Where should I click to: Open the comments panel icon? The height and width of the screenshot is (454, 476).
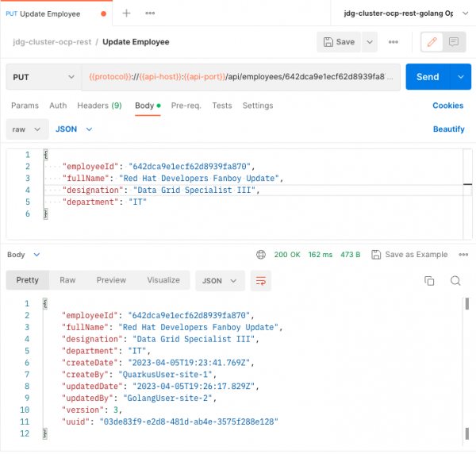point(454,42)
